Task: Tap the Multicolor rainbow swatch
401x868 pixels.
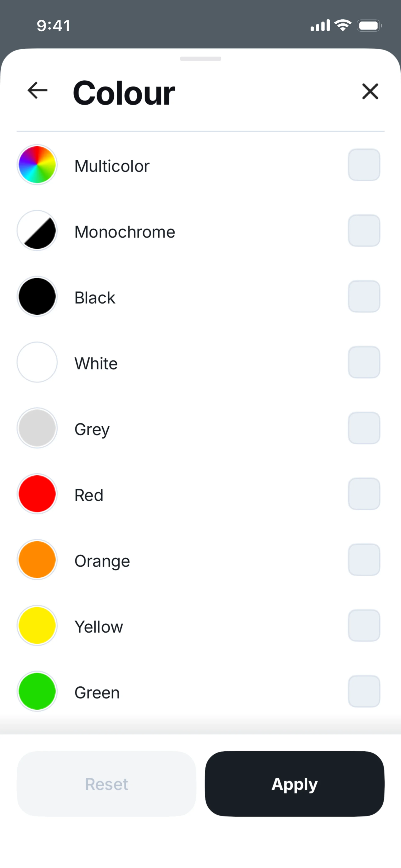Action: tap(37, 165)
